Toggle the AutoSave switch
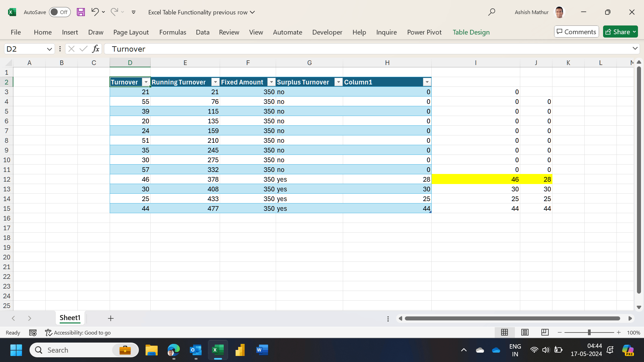The image size is (644, 362). 60,12
